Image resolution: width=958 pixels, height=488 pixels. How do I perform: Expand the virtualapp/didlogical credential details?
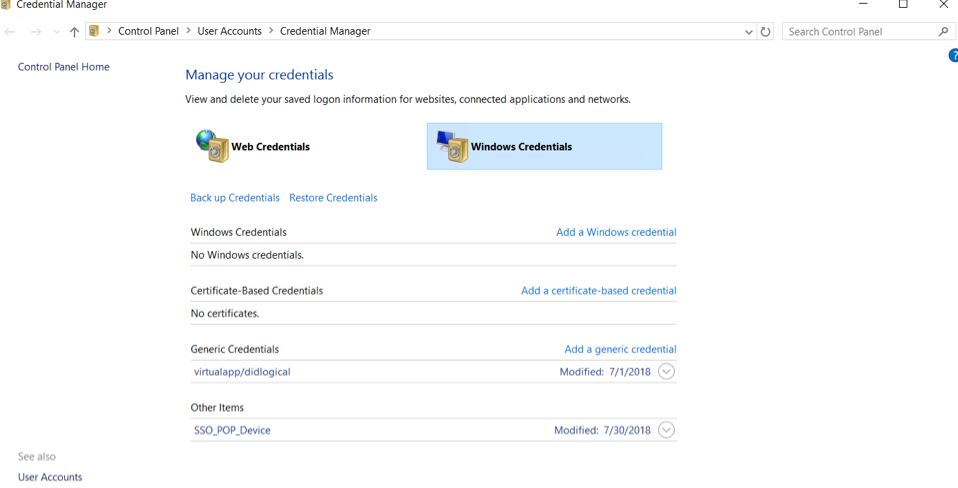click(666, 372)
